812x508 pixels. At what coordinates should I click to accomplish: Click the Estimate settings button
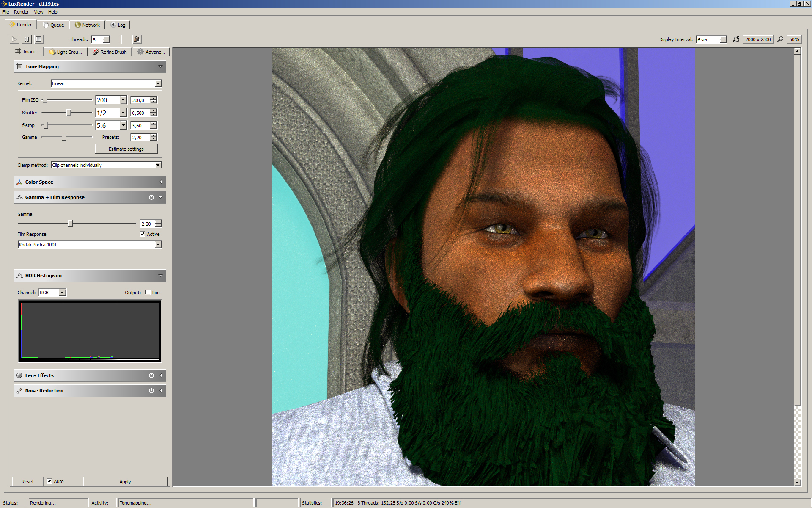tap(126, 149)
